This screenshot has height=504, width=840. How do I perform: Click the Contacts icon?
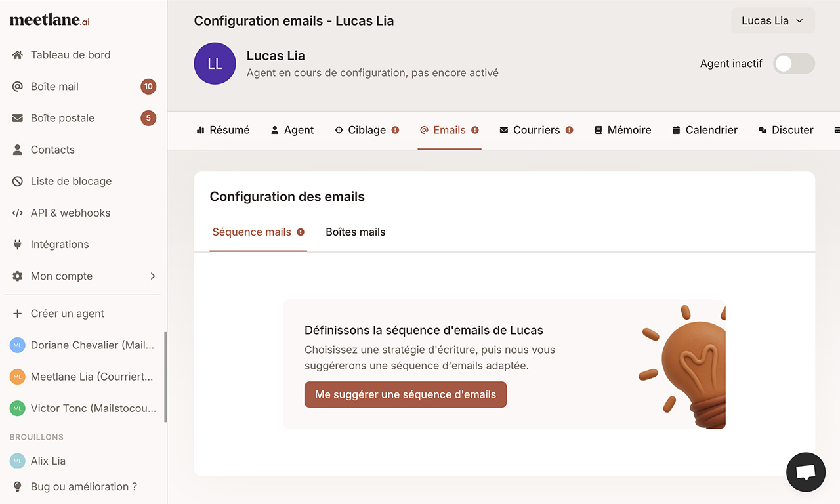(17, 149)
